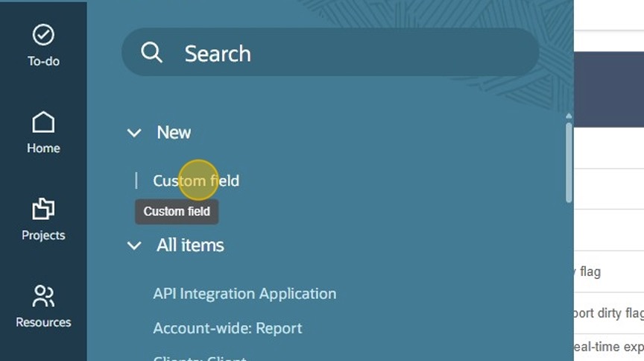Collapse the All items chevron
The height and width of the screenshot is (361, 644).
[x=134, y=245]
